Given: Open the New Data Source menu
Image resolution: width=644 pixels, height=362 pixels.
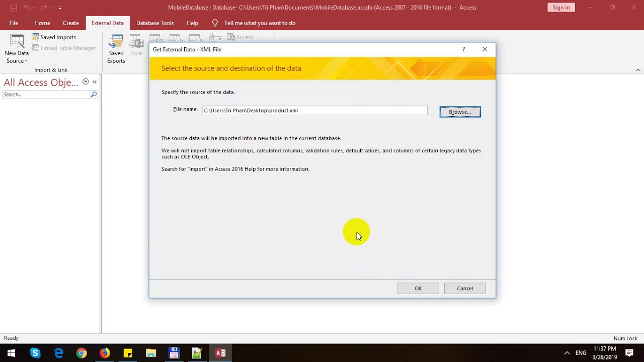Looking at the screenshot, I should coord(17,49).
